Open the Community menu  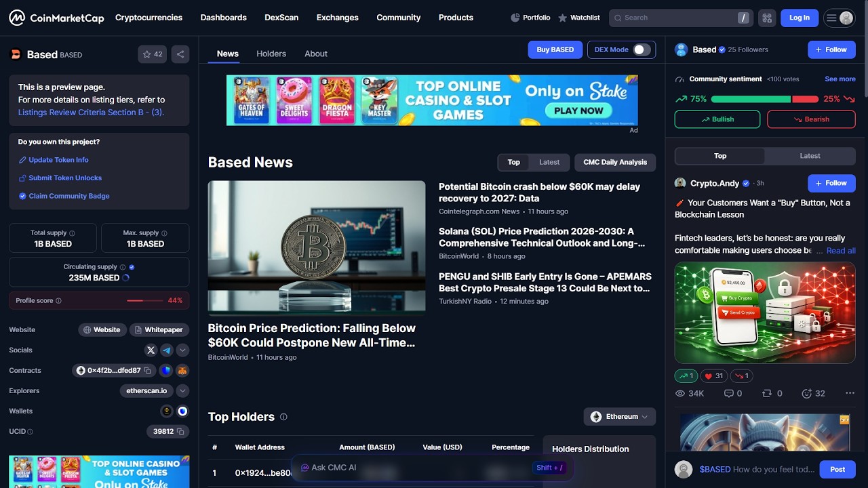click(x=399, y=18)
